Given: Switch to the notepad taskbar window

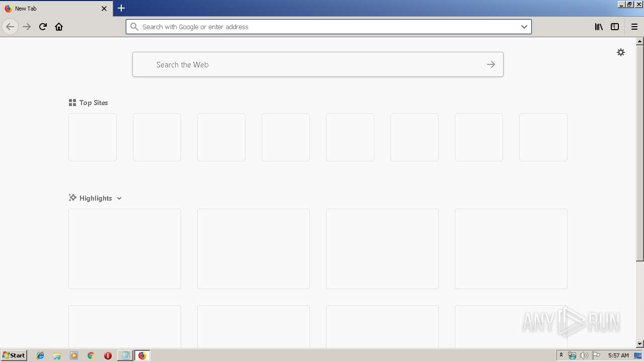Looking at the screenshot, I should pos(125,355).
